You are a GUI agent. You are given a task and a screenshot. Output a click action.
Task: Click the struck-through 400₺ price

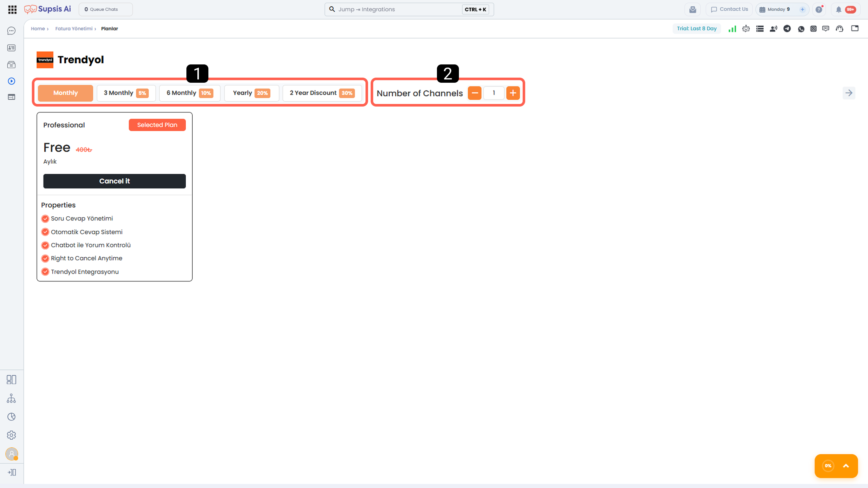pos(84,150)
